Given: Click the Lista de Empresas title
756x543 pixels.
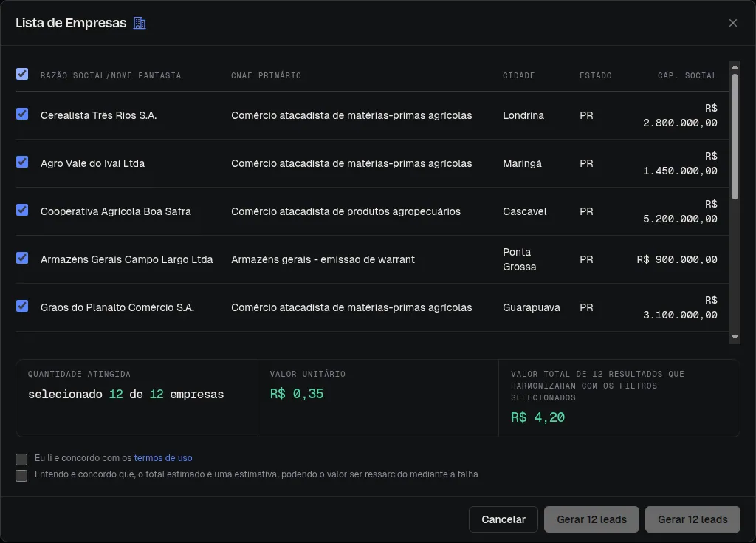Looking at the screenshot, I should [71, 23].
